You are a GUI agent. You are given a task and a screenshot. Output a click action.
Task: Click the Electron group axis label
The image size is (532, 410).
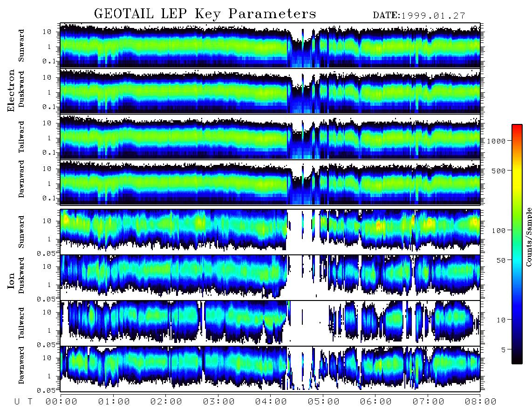click(x=11, y=91)
